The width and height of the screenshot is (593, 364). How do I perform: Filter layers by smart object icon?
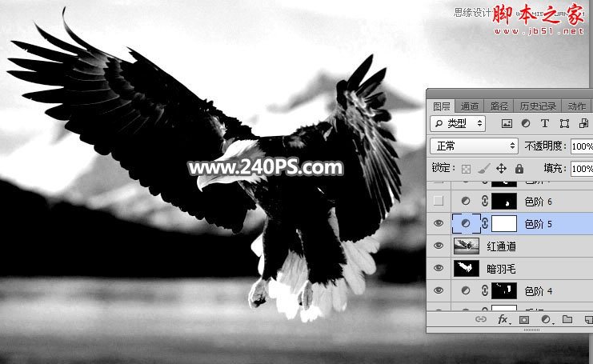583,124
